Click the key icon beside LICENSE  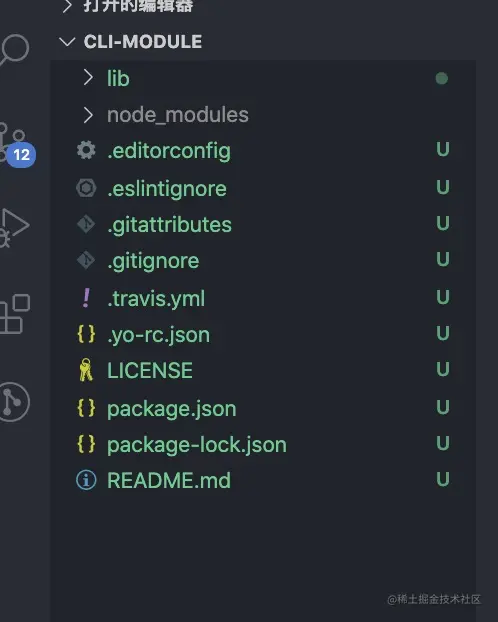[x=86, y=370]
